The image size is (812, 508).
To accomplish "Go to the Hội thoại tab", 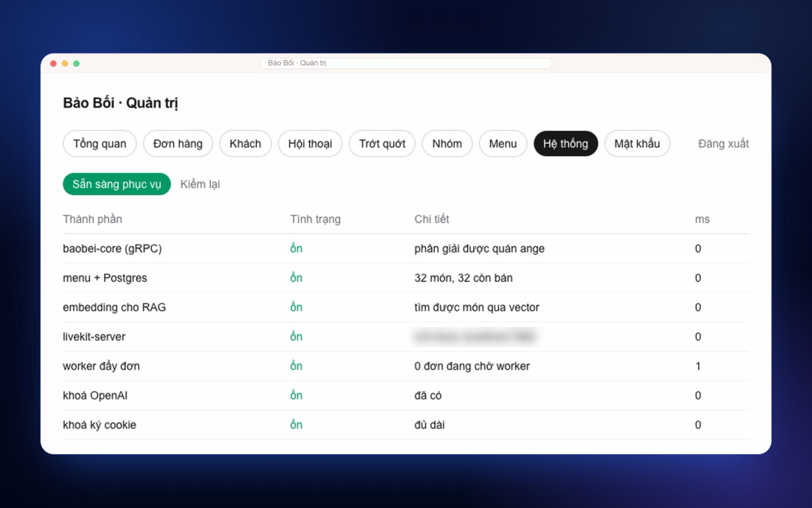I will click(x=310, y=144).
